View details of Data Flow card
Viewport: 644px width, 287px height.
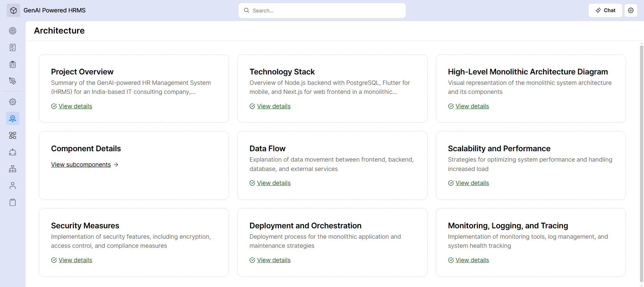tap(274, 183)
